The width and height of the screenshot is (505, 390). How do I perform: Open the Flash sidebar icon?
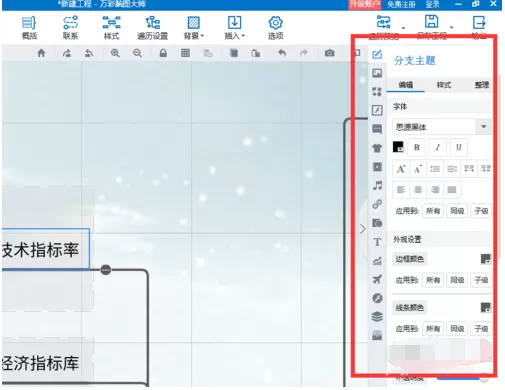pyautogui.click(x=377, y=110)
